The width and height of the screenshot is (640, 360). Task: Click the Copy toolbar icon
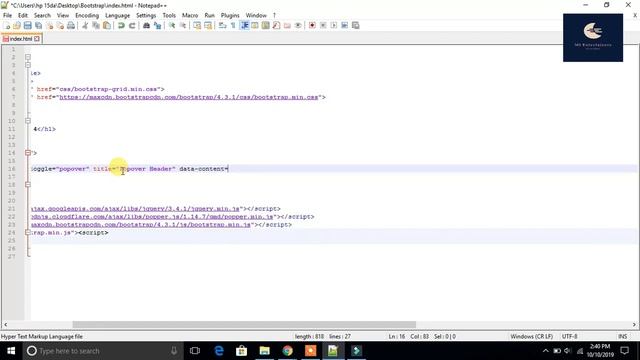pos(96,25)
